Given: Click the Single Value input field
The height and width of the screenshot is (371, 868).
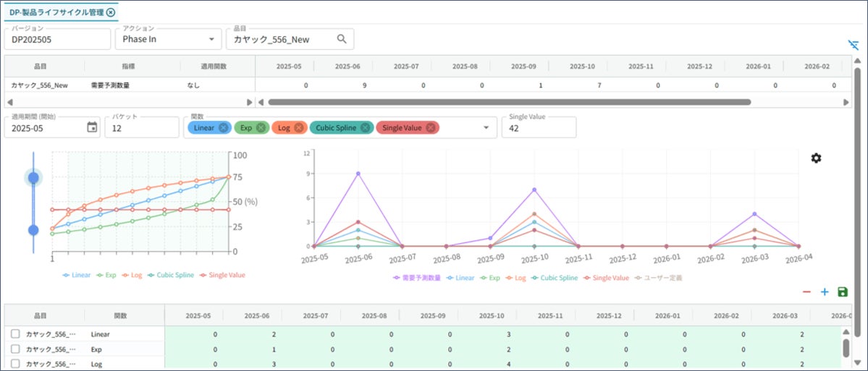Looking at the screenshot, I should click(x=539, y=127).
